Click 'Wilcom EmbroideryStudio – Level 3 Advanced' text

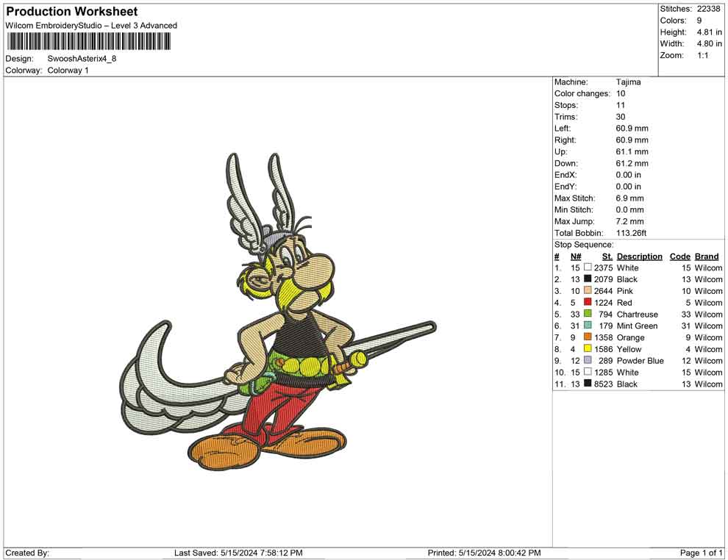[91, 26]
